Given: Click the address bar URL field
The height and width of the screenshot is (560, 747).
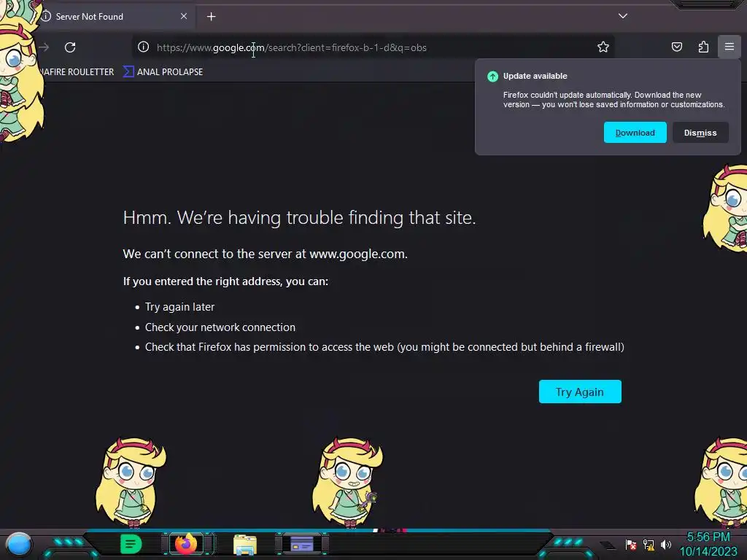Looking at the screenshot, I should coord(371,47).
